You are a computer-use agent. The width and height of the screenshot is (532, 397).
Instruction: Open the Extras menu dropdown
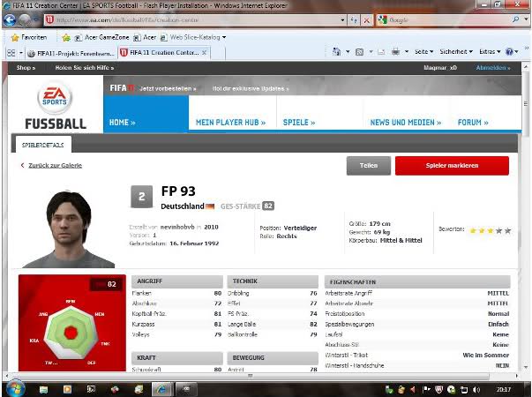[x=490, y=51]
